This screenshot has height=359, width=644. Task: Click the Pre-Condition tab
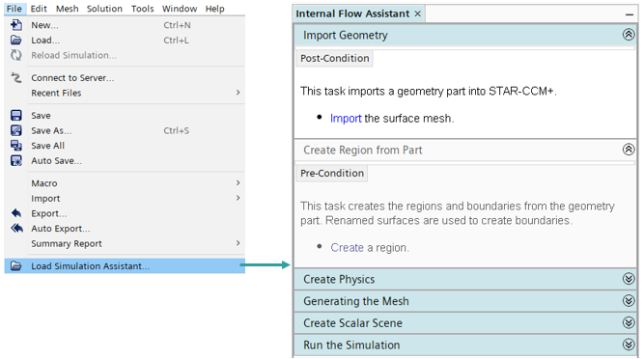[x=332, y=173]
